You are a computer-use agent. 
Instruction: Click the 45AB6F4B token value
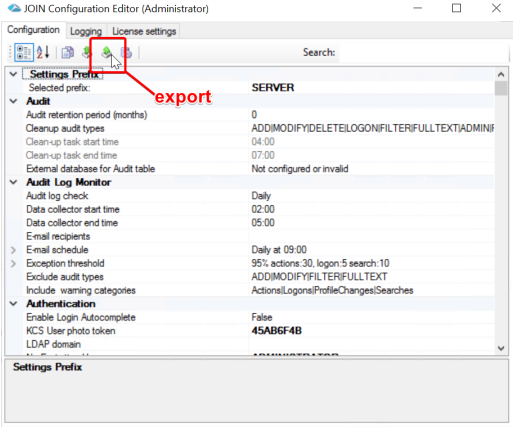[276, 331]
